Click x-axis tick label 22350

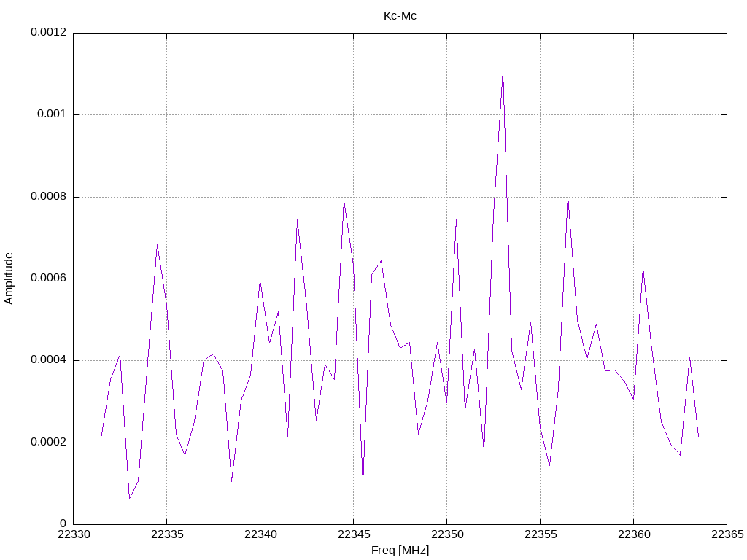[x=447, y=534]
